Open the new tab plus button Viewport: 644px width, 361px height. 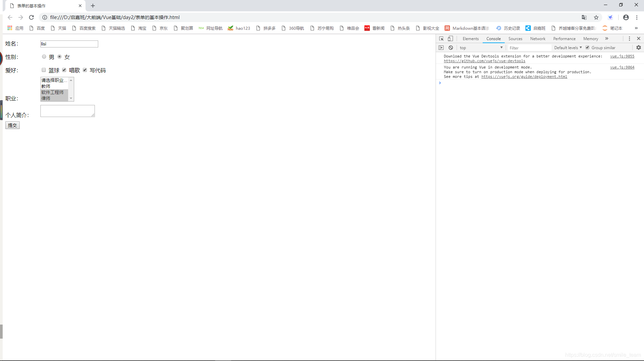[93, 6]
